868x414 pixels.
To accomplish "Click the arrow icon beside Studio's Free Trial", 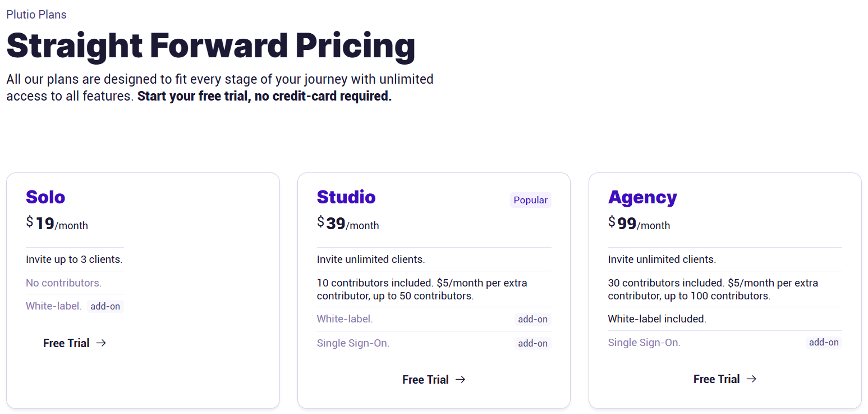I will 460,380.
